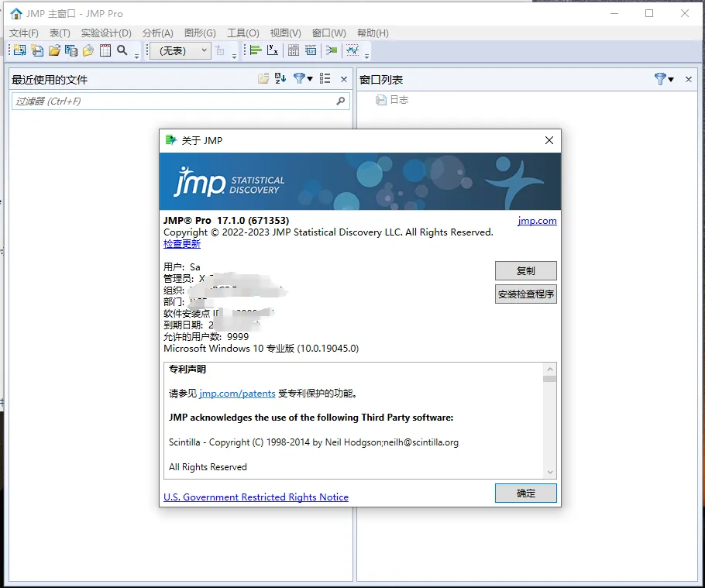
Task: Click the open-from-internet folder toolbar icon
Action: pyautogui.click(x=88, y=50)
